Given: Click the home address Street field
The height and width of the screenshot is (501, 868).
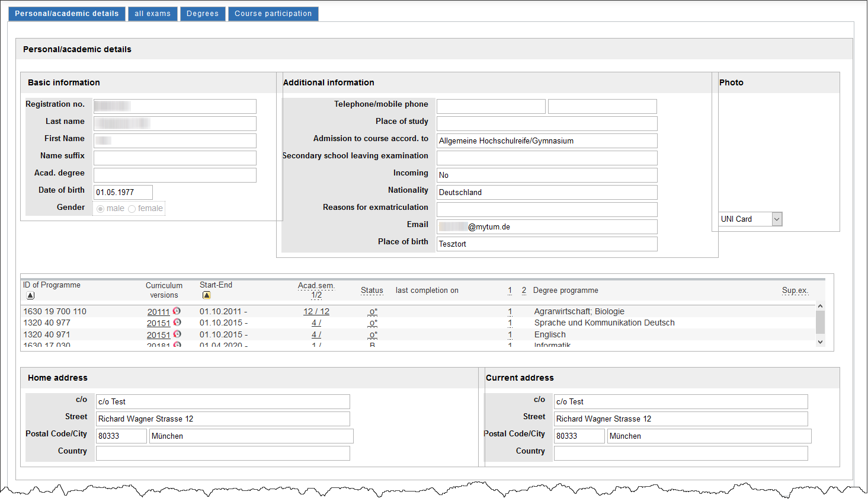Looking at the screenshot, I should tap(223, 419).
